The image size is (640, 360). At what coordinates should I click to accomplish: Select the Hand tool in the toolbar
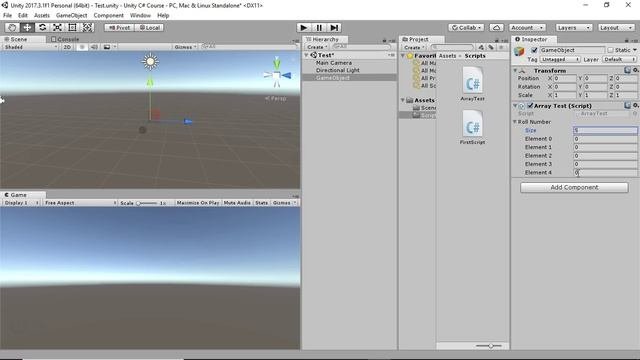12,27
